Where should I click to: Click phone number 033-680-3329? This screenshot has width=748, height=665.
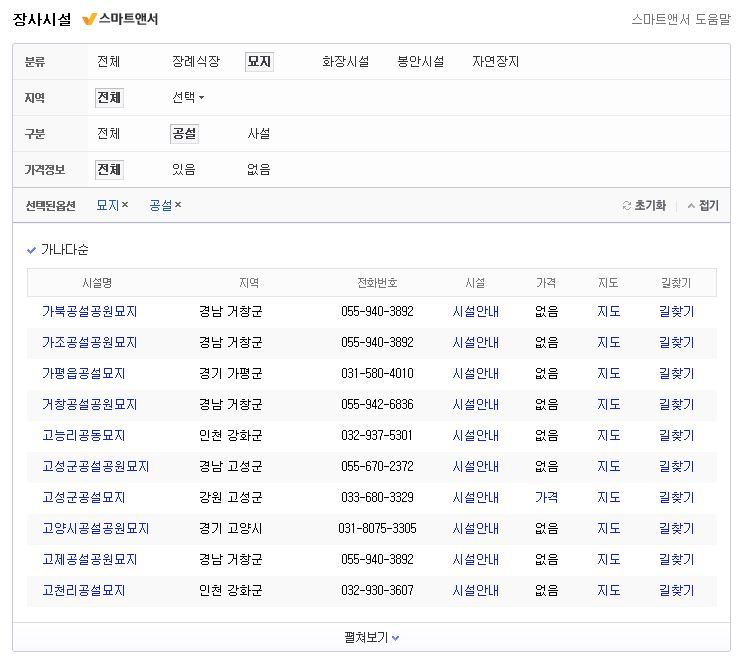click(x=377, y=498)
